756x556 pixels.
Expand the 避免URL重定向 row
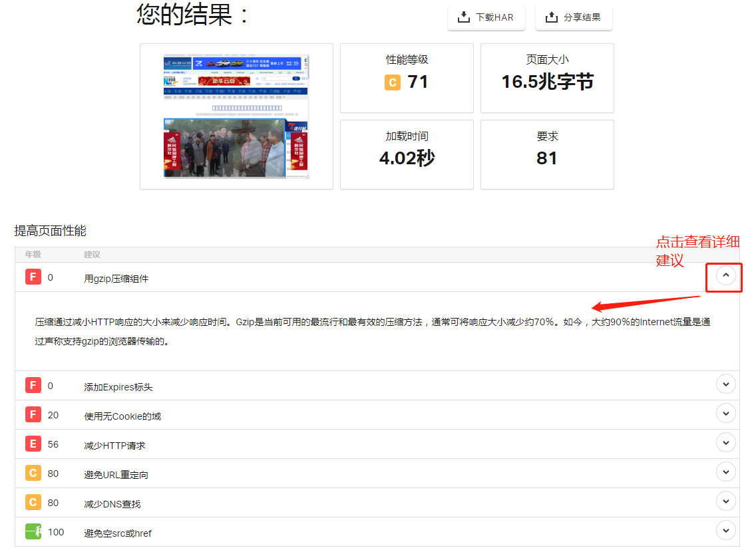[x=725, y=473]
